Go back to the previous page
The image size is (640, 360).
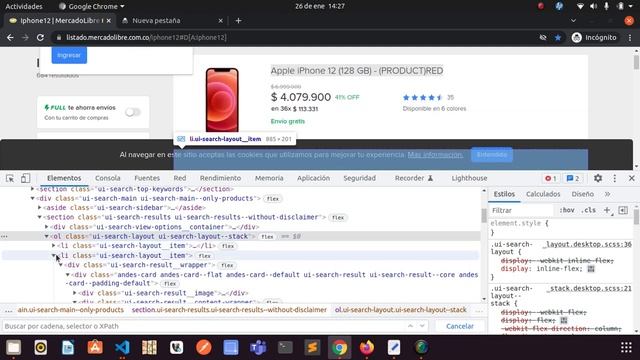click(x=10, y=38)
